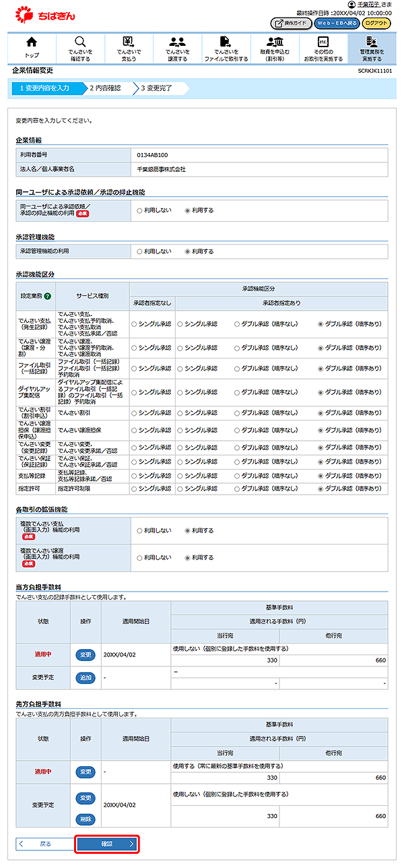Open でんさいを確認する search menu
404x868 pixels.
point(80,47)
